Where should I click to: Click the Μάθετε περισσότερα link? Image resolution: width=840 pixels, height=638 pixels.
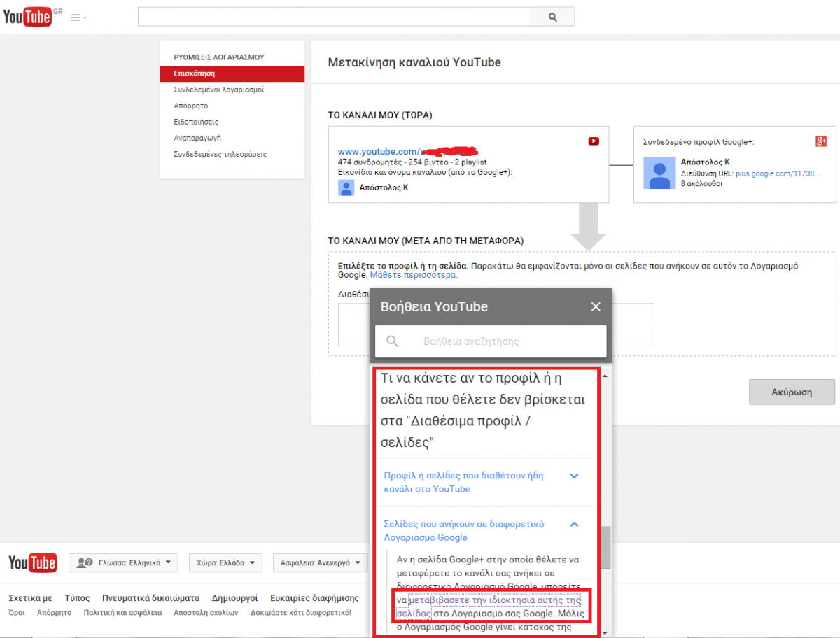pyautogui.click(x=414, y=275)
